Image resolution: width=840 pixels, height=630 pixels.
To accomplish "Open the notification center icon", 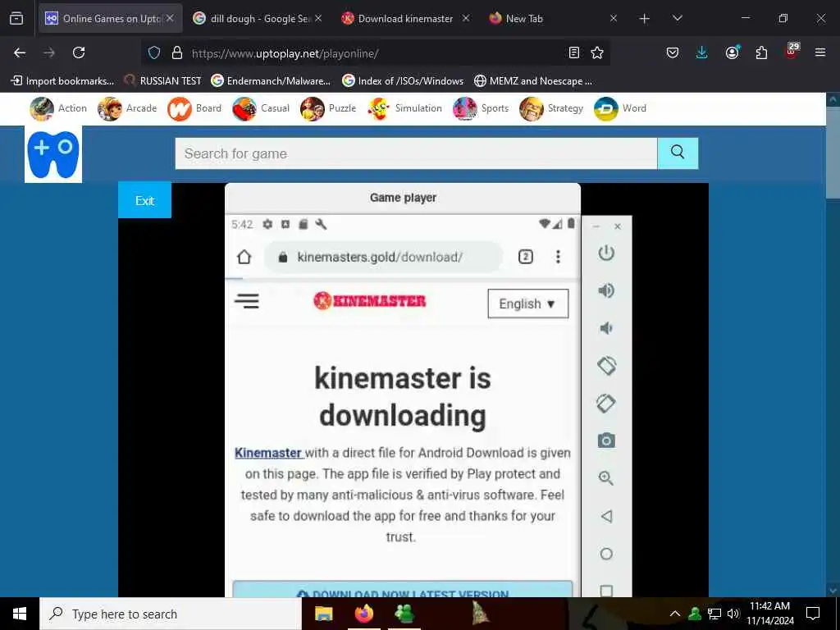I will click(x=813, y=614).
